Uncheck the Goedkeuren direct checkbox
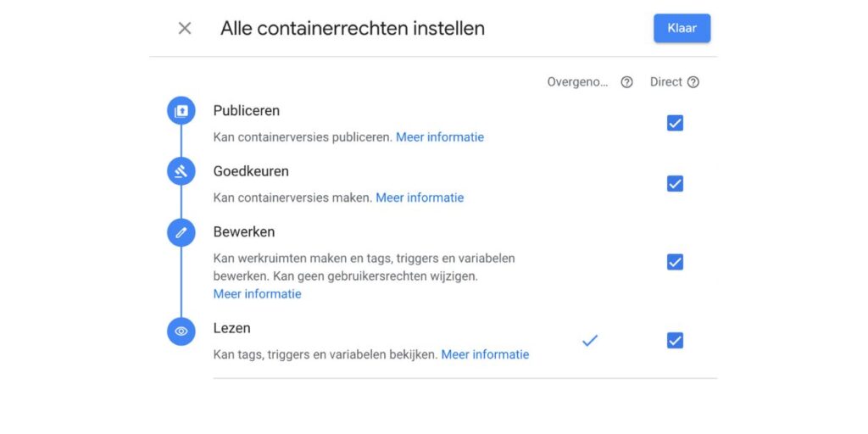Screen dimensions: 868x434 coord(675,183)
